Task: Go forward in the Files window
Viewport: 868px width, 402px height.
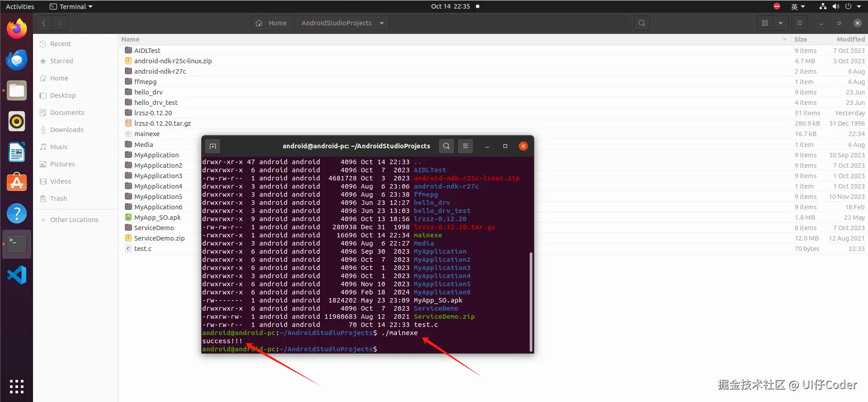Action: pos(60,23)
